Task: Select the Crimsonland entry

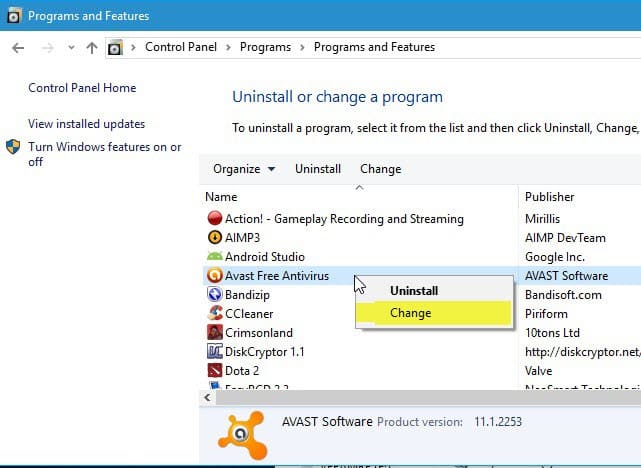Action: click(x=259, y=333)
